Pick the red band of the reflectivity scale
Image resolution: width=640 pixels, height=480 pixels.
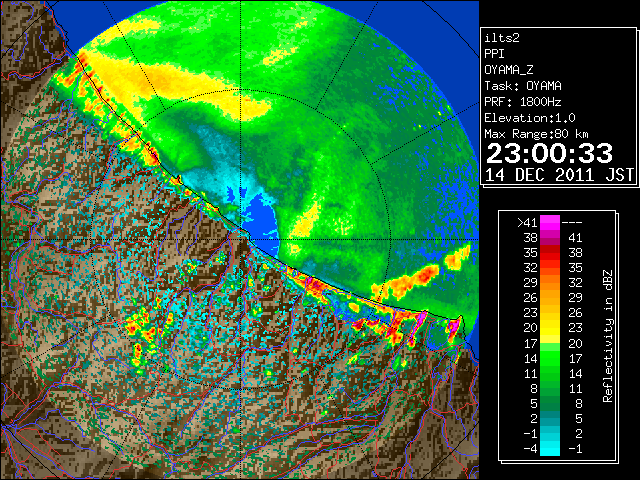[550, 253]
